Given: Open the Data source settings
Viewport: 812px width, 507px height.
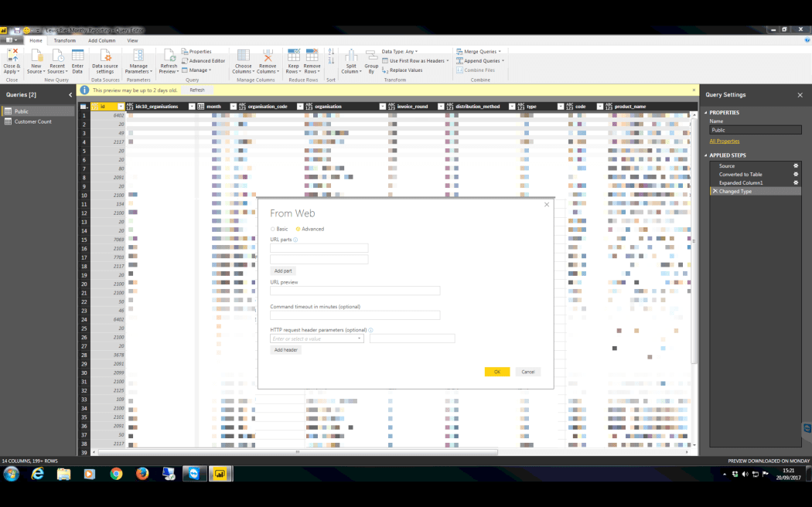Looking at the screenshot, I should 104,61.
